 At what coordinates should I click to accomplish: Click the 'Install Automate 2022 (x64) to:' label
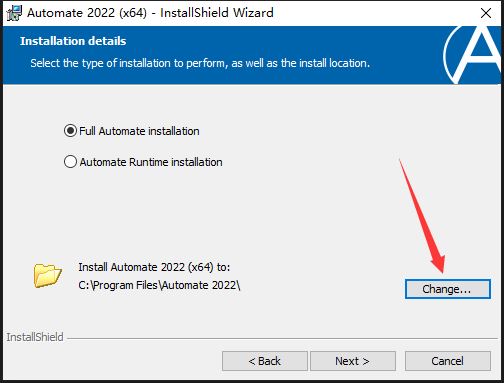tap(154, 267)
